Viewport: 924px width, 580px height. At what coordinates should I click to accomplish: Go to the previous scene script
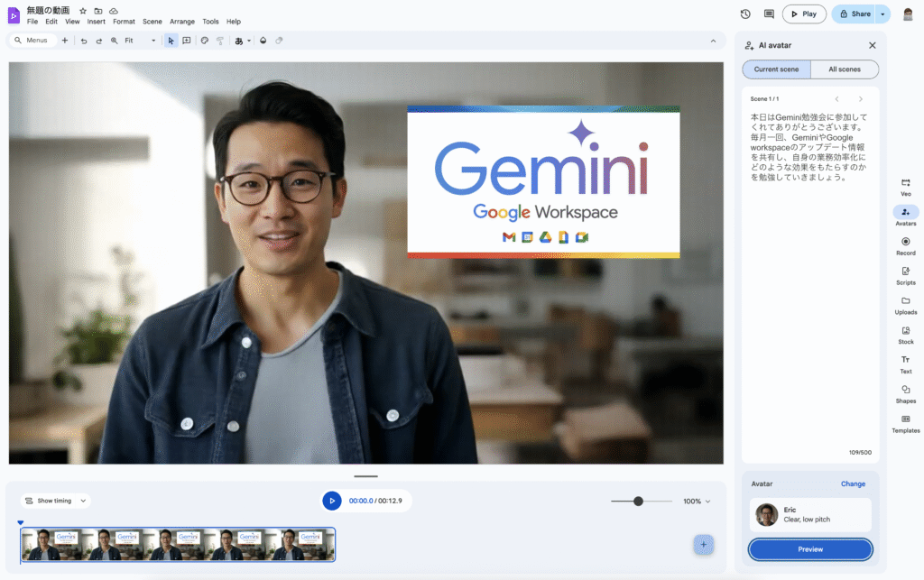[836, 99]
